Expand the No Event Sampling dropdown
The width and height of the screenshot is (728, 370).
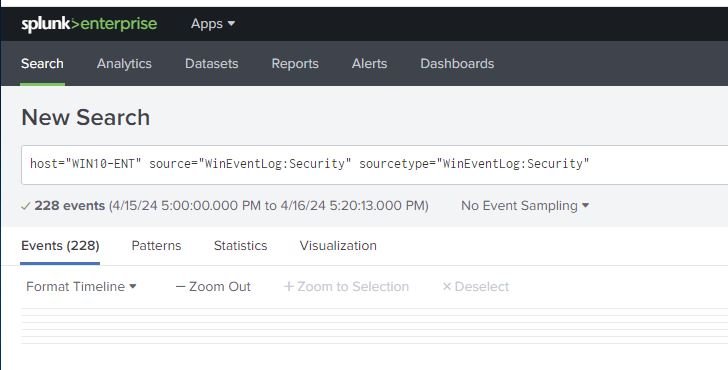click(525, 205)
